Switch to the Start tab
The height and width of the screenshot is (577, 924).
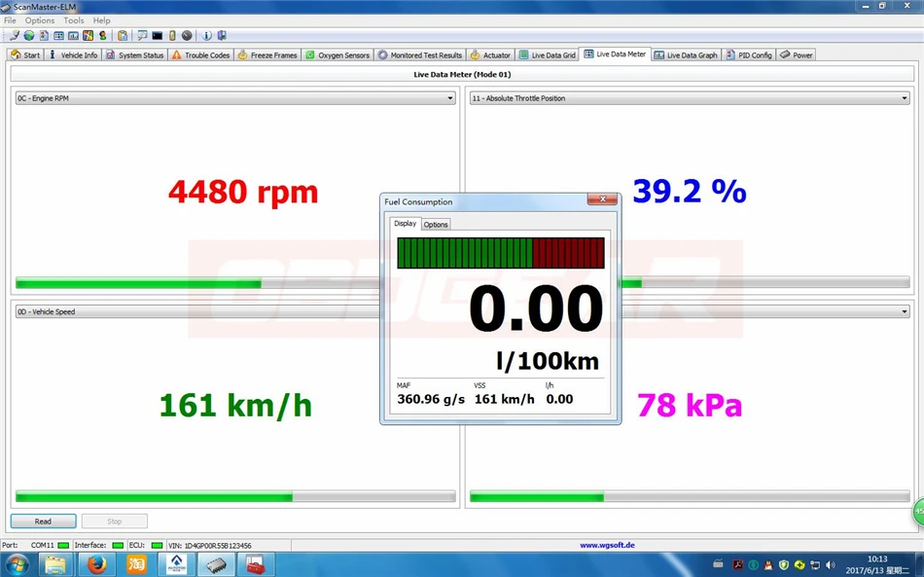[x=25, y=54]
